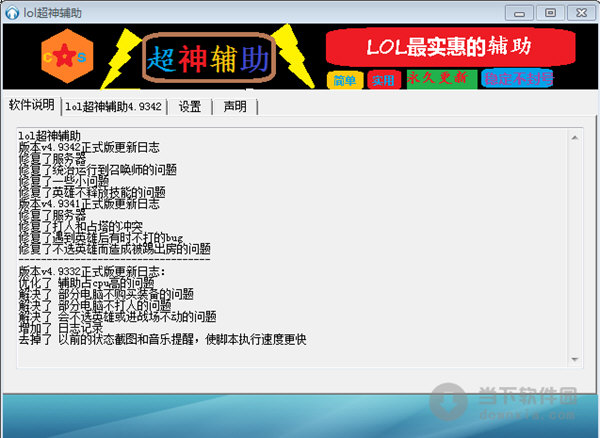Image resolution: width=600 pixels, height=438 pixels.
Task: Click the scrollbar down arrow in log
Action: pyautogui.click(x=575, y=359)
